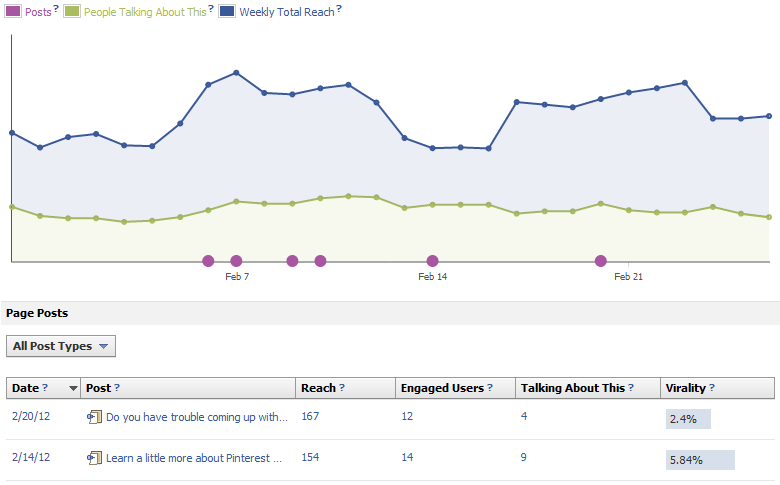Image resolution: width=780 pixels, height=485 pixels.
Task: Sort the table by the Reach column
Action: point(318,388)
